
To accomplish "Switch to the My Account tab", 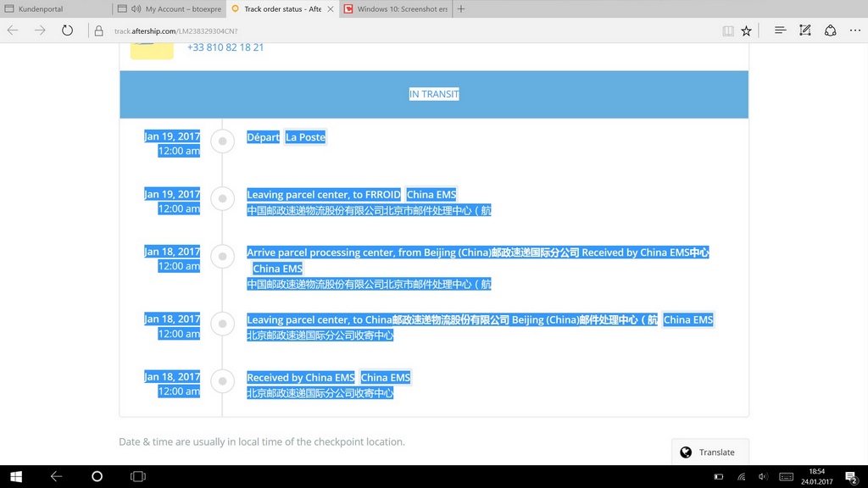I will pyautogui.click(x=170, y=9).
